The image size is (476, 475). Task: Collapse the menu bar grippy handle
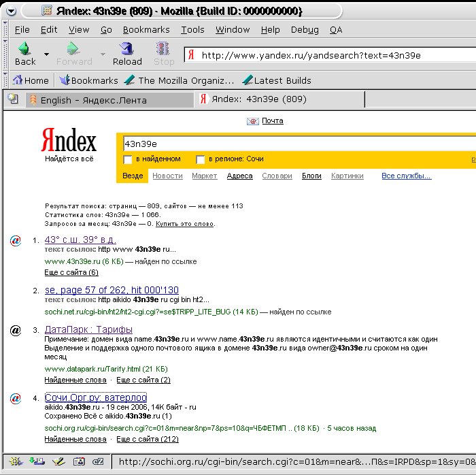5,29
